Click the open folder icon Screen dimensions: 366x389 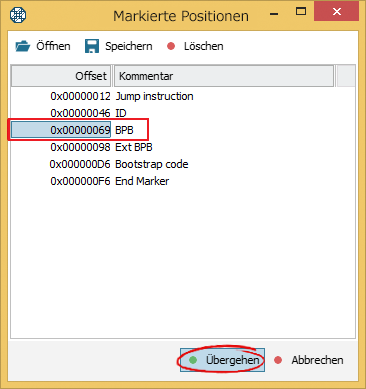[23, 46]
